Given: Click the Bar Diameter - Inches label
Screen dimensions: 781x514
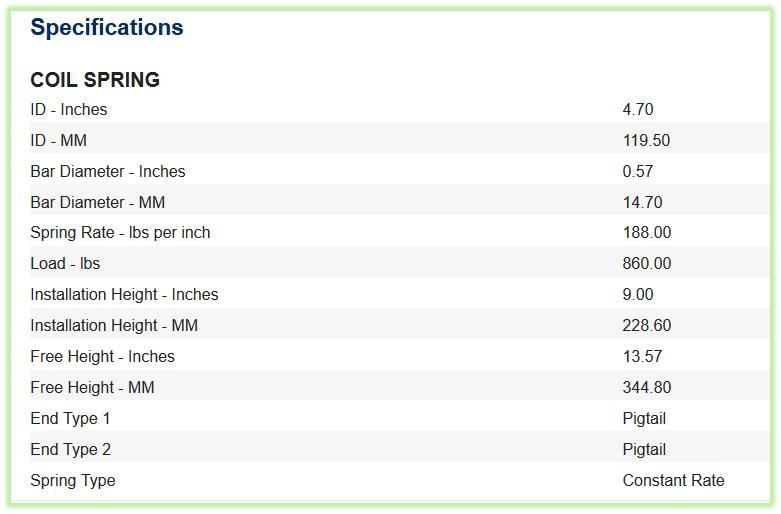Looking at the screenshot, I should click(x=108, y=171).
